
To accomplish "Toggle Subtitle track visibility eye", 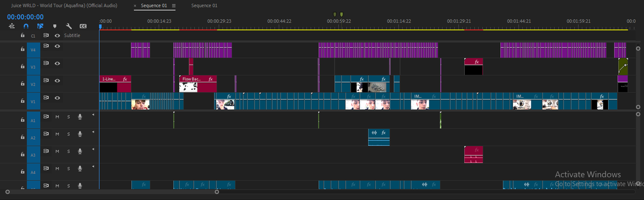I will 57,35.
